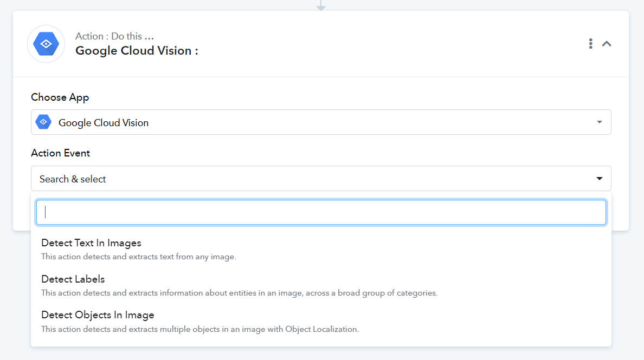This screenshot has height=360, width=644.
Task: Click the Google Cloud Vision : step title
Action: pos(137,51)
